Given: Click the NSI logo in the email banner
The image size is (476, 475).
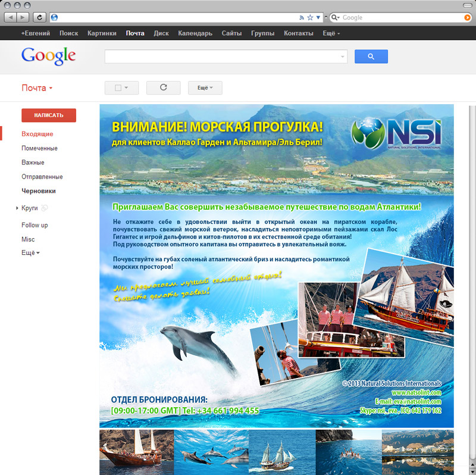Looking at the screenshot, I should 397,133.
